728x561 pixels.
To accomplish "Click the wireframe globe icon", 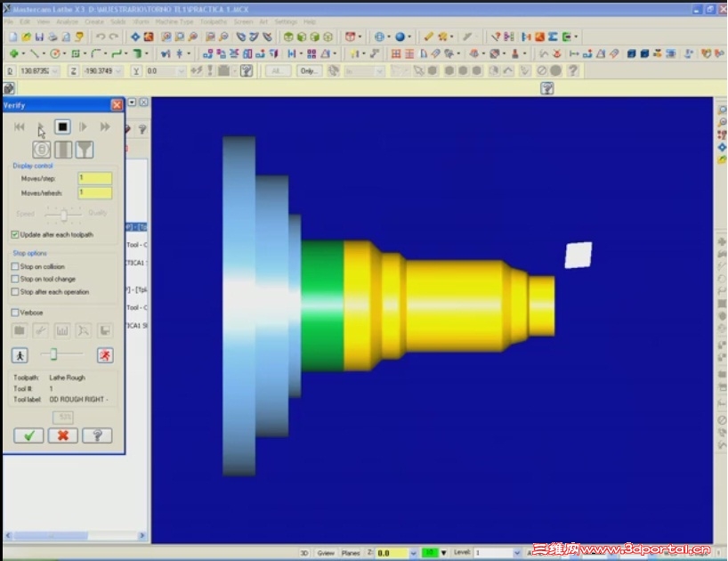I will coord(379,37).
